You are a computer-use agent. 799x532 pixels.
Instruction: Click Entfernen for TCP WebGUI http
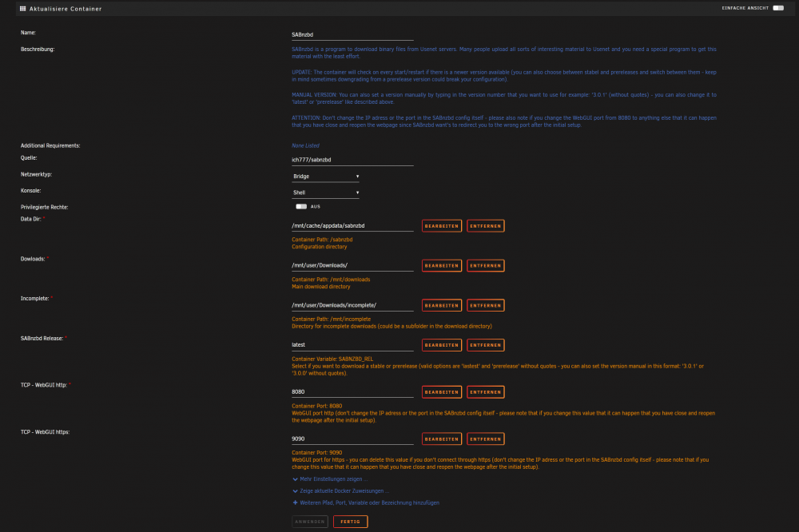coord(486,392)
